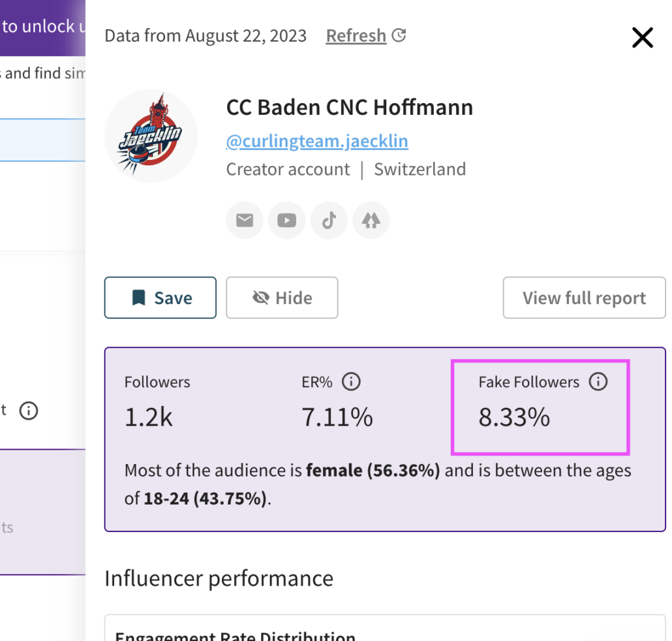Open the @curlingteam.jaecklin profile link
The height and width of the screenshot is (641, 672).
click(317, 140)
